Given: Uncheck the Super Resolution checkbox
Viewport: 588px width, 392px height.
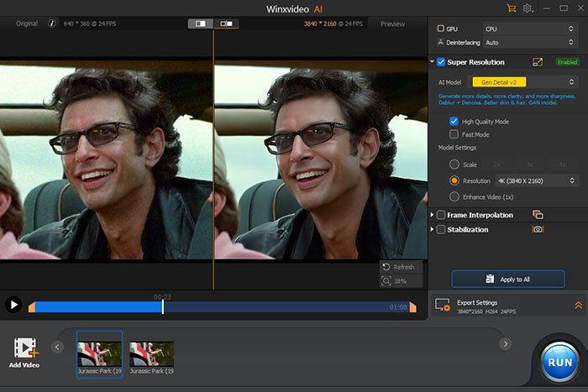Looking at the screenshot, I should point(441,62).
